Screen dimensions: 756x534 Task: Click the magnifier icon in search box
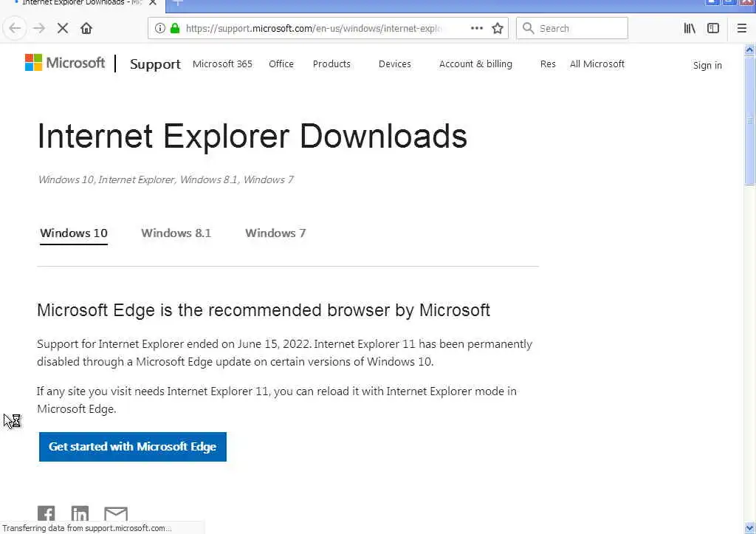click(529, 29)
